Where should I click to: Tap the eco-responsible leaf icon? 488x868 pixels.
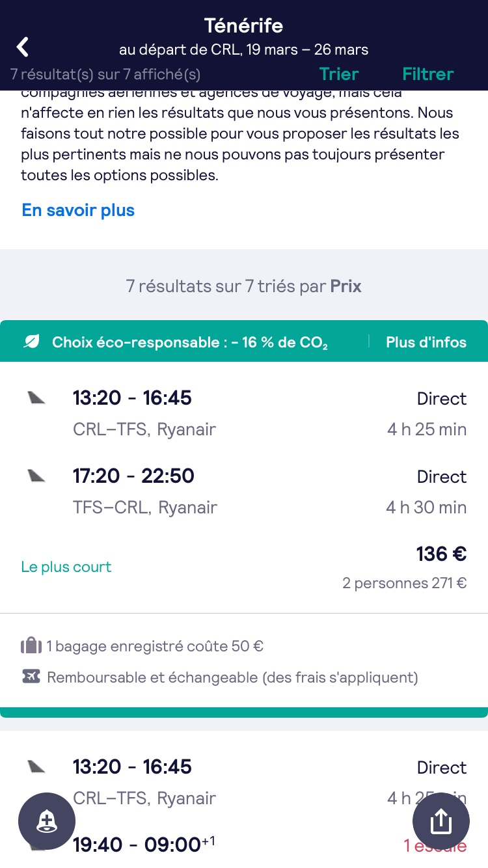pos(31,342)
